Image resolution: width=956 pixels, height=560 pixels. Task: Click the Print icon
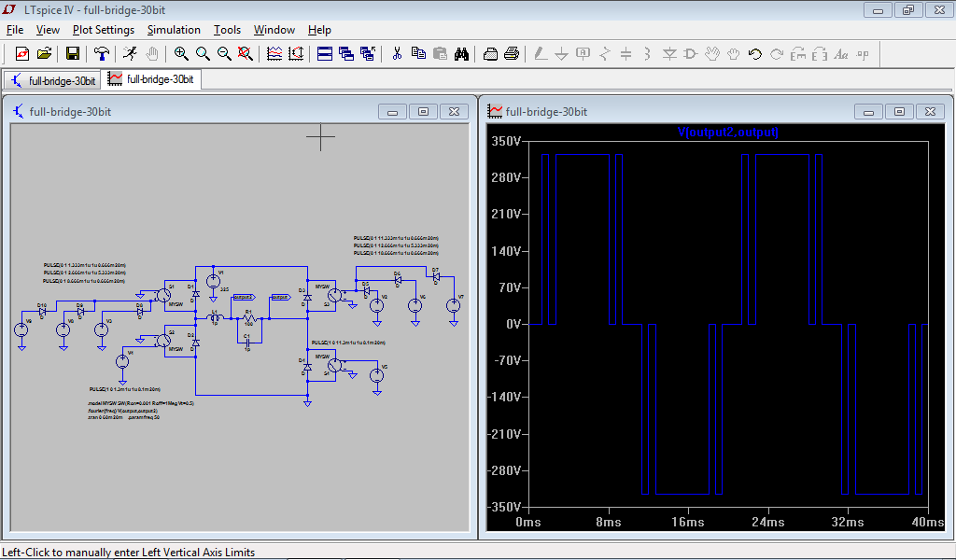tap(512, 53)
